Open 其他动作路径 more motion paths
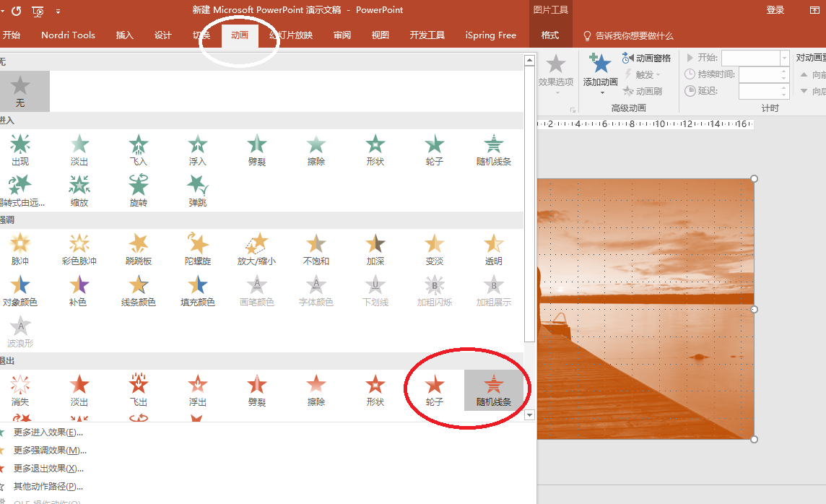This screenshot has height=504, width=826. click(48, 486)
